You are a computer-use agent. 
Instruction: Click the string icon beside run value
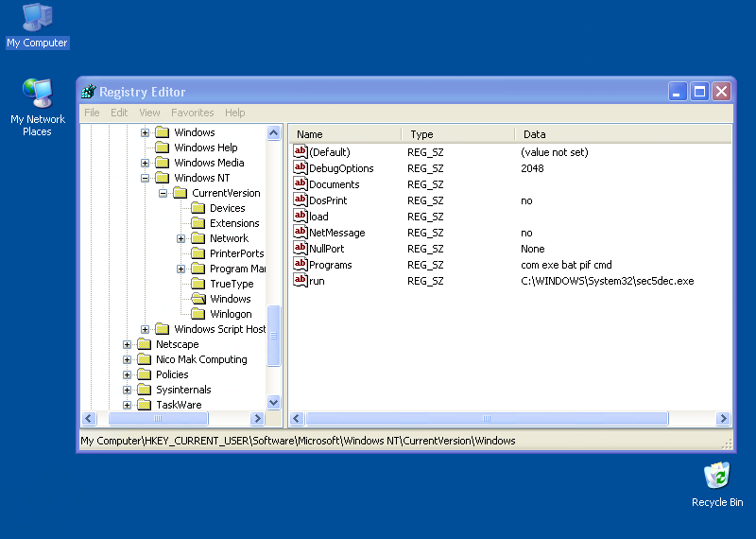coord(300,280)
